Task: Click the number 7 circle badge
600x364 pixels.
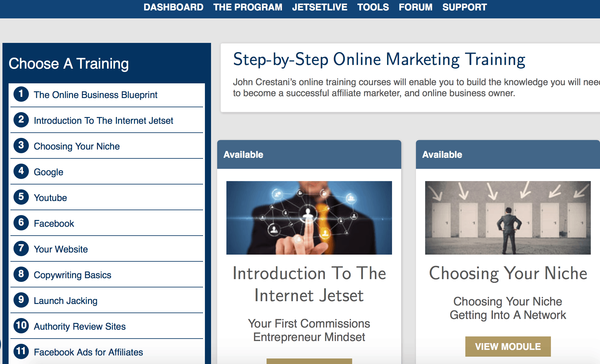Action: pyautogui.click(x=21, y=248)
